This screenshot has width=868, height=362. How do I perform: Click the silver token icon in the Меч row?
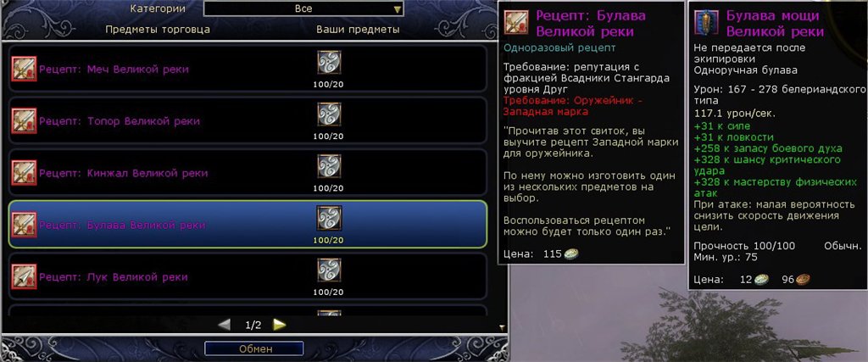click(329, 63)
